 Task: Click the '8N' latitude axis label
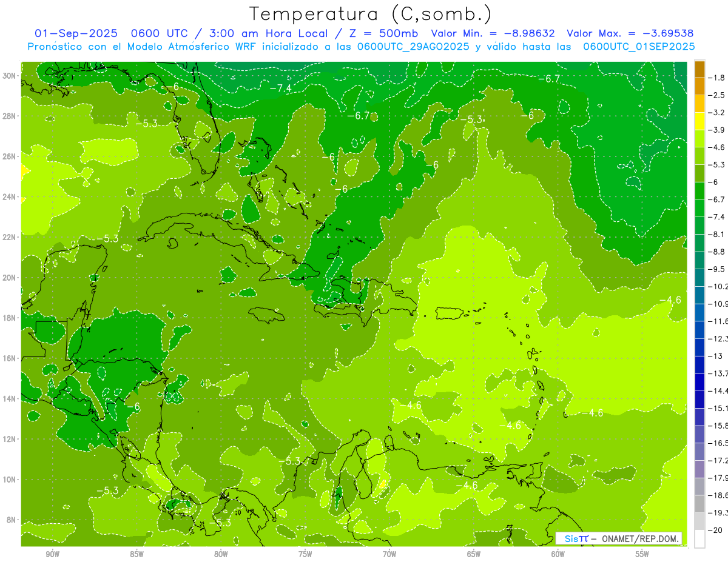click(x=11, y=520)
